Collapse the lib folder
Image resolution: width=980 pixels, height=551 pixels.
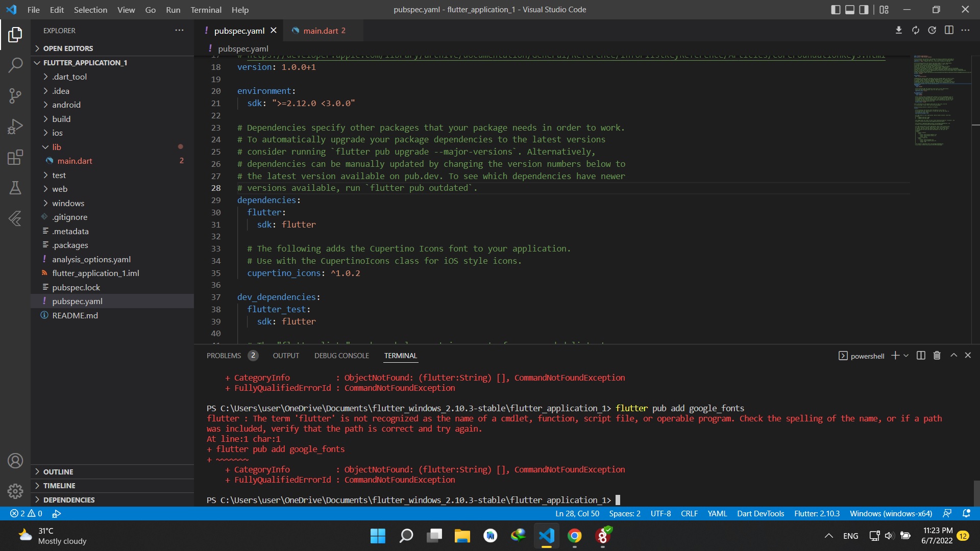point(112,147)
